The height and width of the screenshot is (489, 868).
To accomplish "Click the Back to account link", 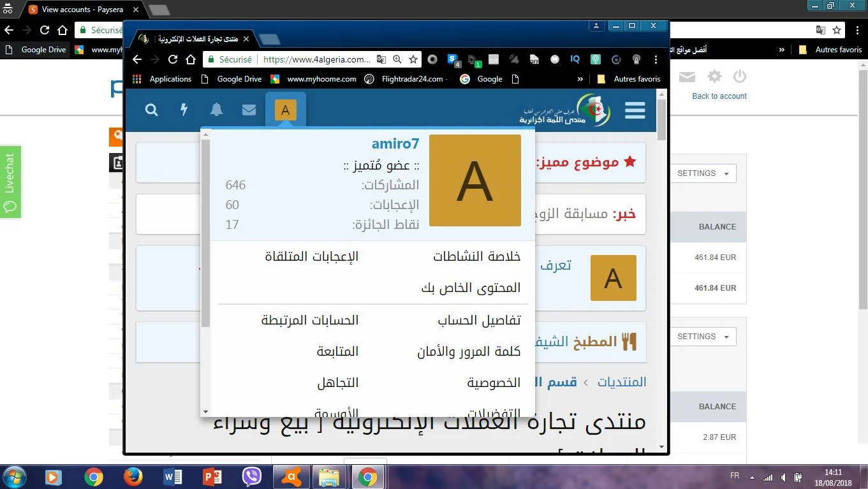I will [719, 96].
